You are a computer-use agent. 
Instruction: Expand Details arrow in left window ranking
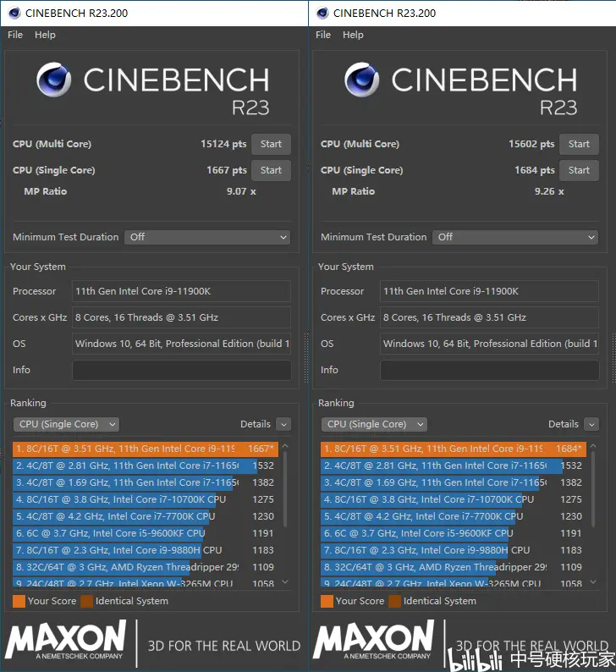[x=283, y=424]
